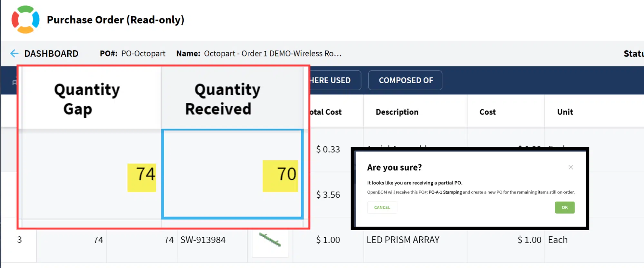Confirm partial PO with OK button
644x268 pixels.
click(564, 207)
